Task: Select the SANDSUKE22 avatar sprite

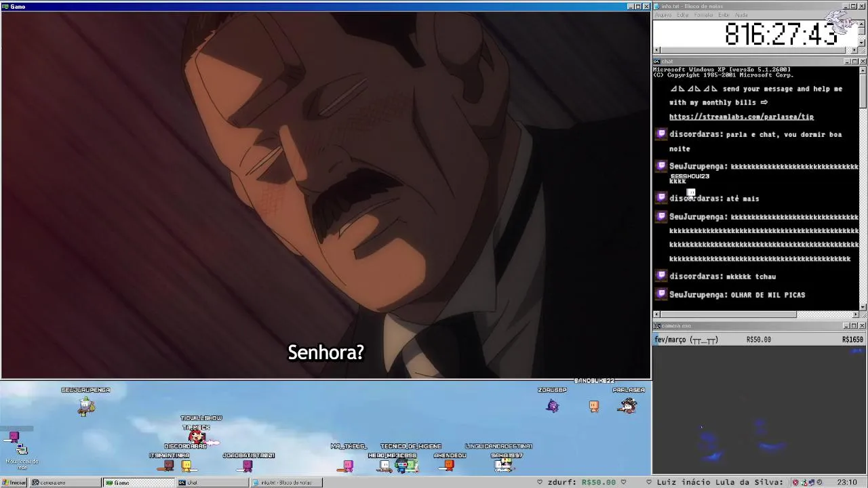Action: pyautogui.click(x=594, y=406)
